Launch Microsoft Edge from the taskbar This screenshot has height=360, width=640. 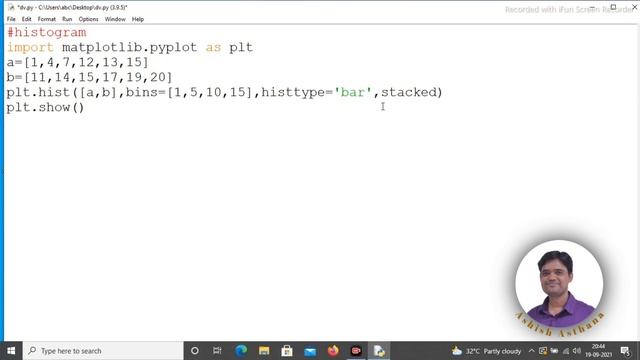tap(241, 351)
